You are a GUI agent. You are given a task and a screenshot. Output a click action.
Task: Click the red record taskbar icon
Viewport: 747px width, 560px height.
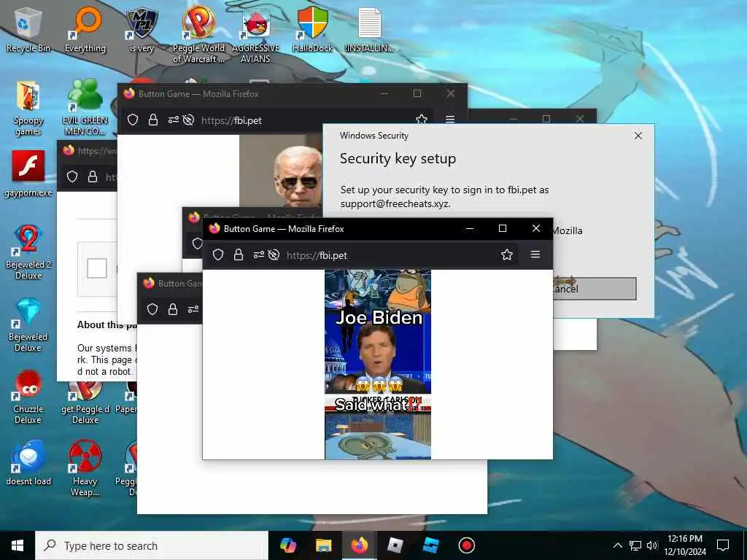pos(466,545)
